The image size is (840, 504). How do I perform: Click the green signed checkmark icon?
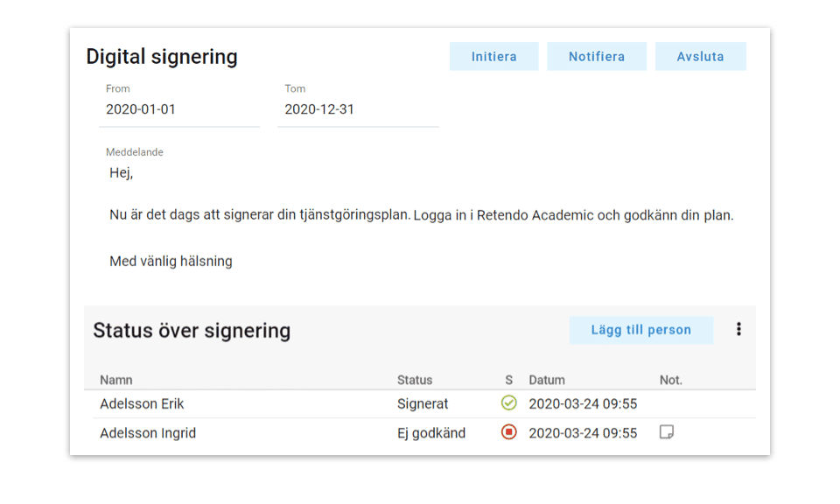coord(508,403)
